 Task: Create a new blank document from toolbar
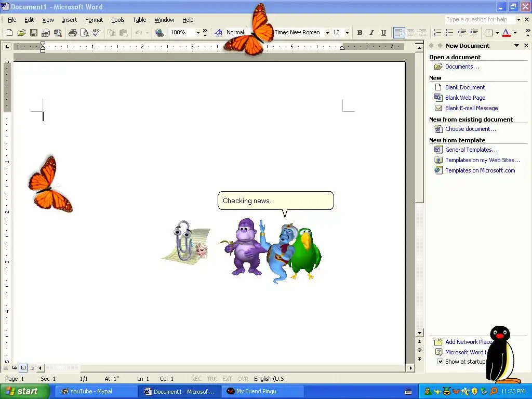click(9, 33)
